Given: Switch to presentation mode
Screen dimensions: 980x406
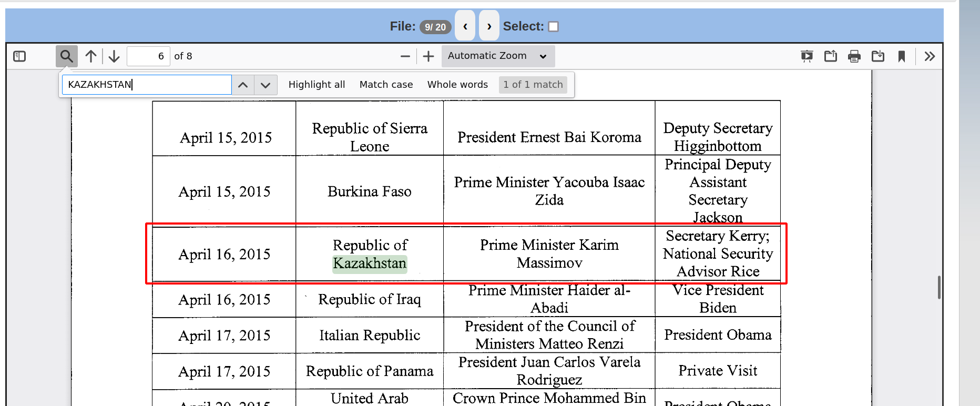Looking at the screenshot, I should point(807,56).
